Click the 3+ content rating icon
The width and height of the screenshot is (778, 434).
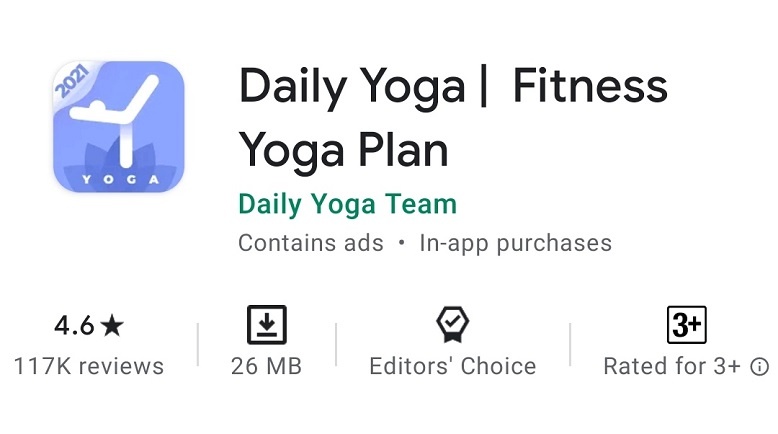[687, 325]
